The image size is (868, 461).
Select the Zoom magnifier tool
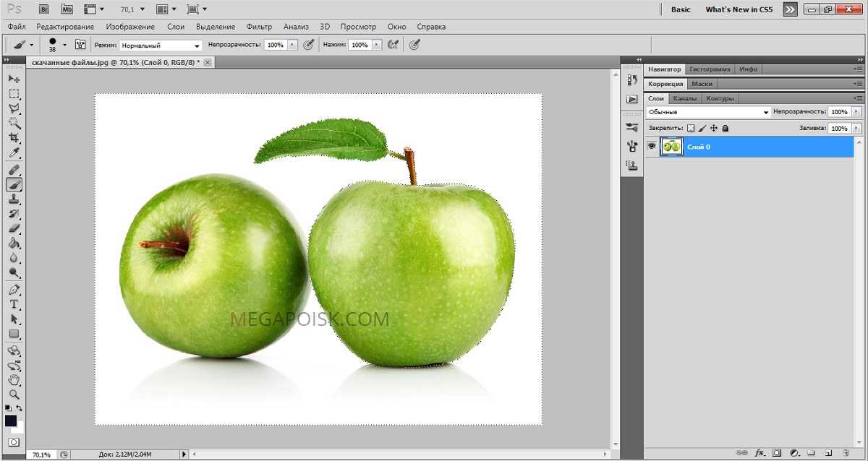(x=14, y=395)
